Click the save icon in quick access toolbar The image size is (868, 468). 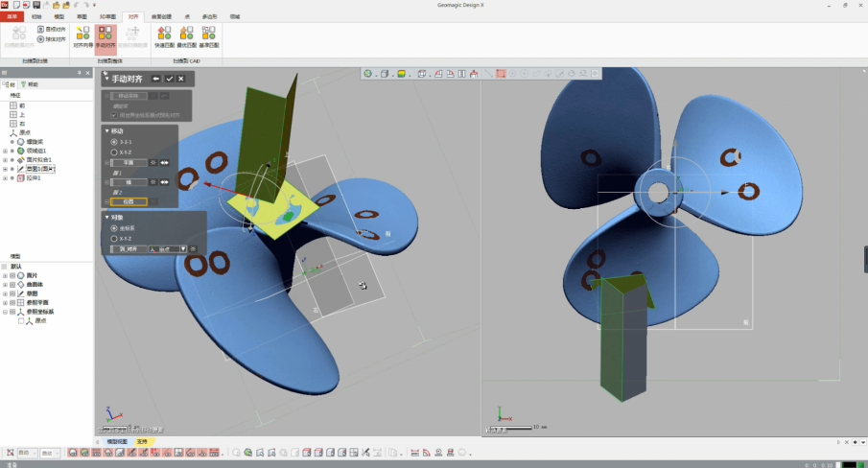[35, 5]
